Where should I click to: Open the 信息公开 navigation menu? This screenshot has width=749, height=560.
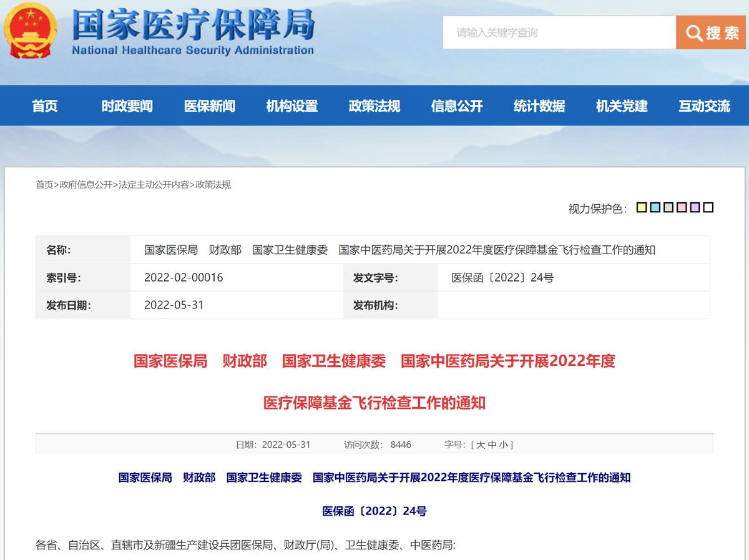(458, 106)
